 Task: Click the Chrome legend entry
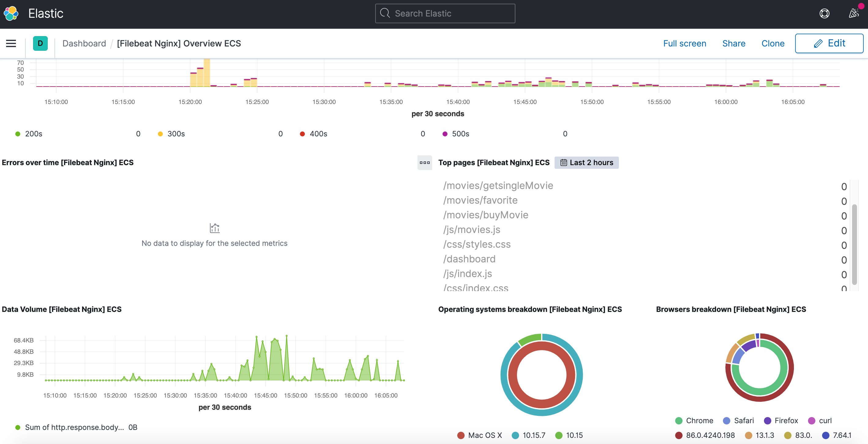pyautogui.click(x=699, y=420)
